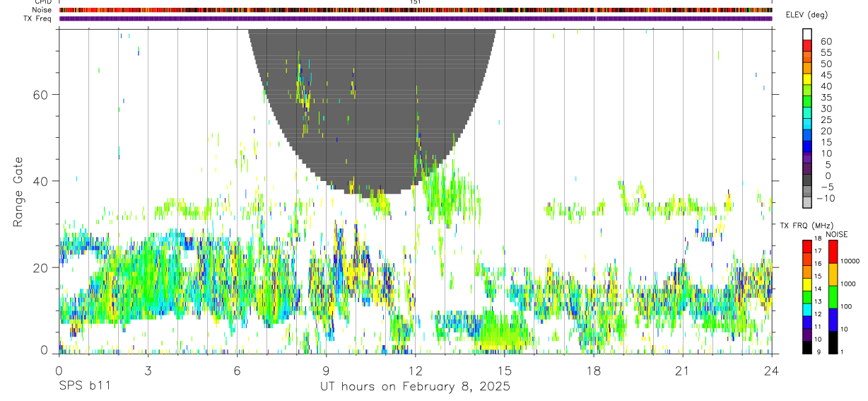
Task: Click the ELEV scale value 55
Action: point(826,52)
